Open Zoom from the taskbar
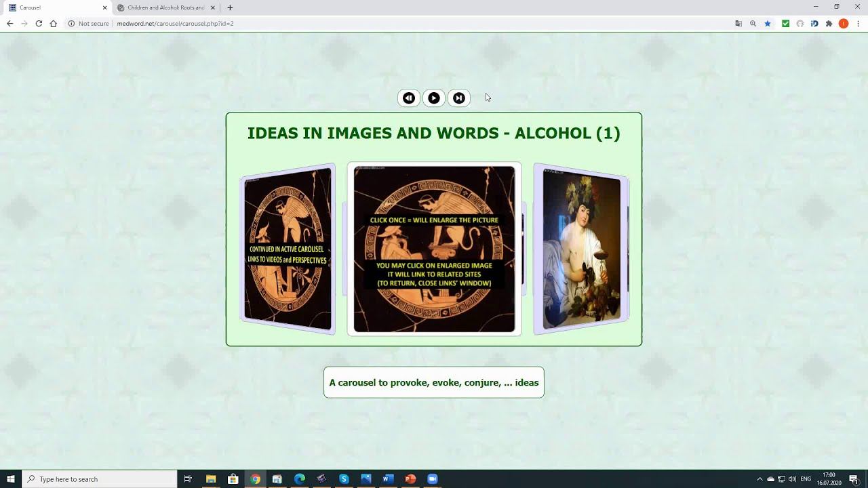The width and height of the screenshot is (868, 488). [x=433, y=479]
